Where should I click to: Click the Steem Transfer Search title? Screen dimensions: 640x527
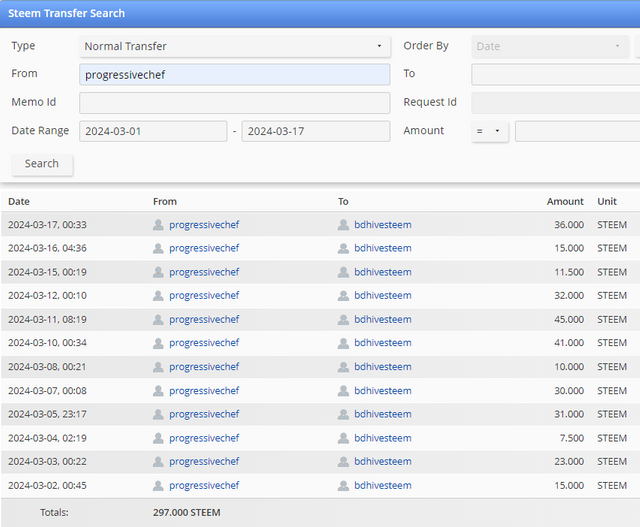click(x=67, y=13)
